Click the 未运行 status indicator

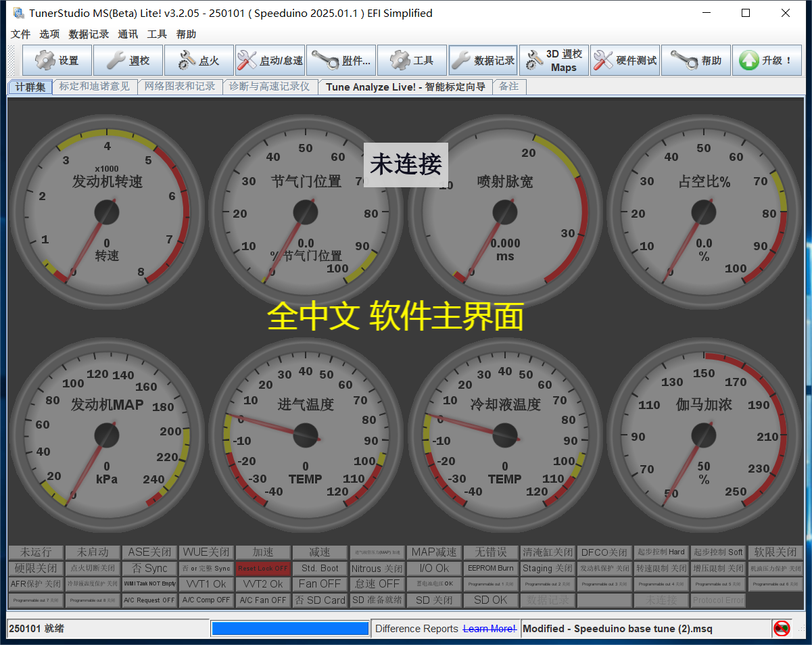tap(36, 552)
